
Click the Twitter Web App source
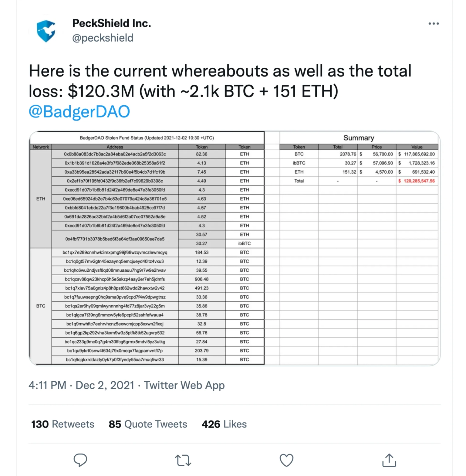(184, 385)
